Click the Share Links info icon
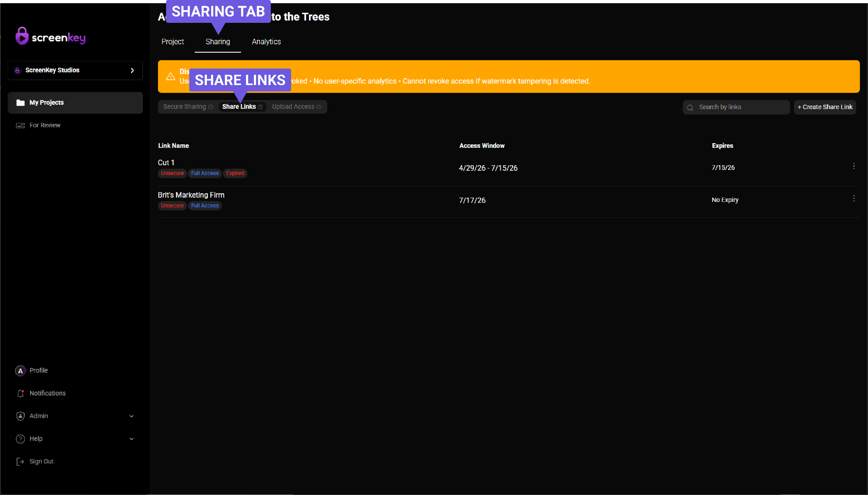This screenshot has width=868, height=495. pos(260,107)
